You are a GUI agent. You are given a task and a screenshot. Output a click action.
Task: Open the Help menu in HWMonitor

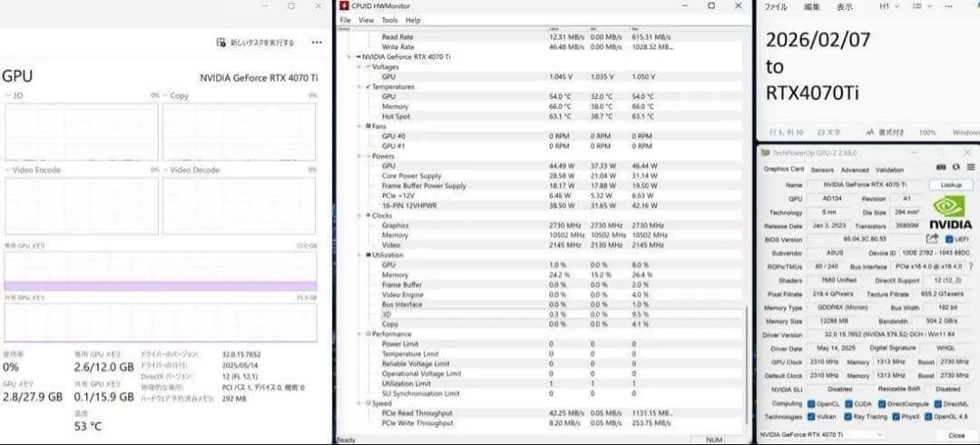tap(413, 20)
